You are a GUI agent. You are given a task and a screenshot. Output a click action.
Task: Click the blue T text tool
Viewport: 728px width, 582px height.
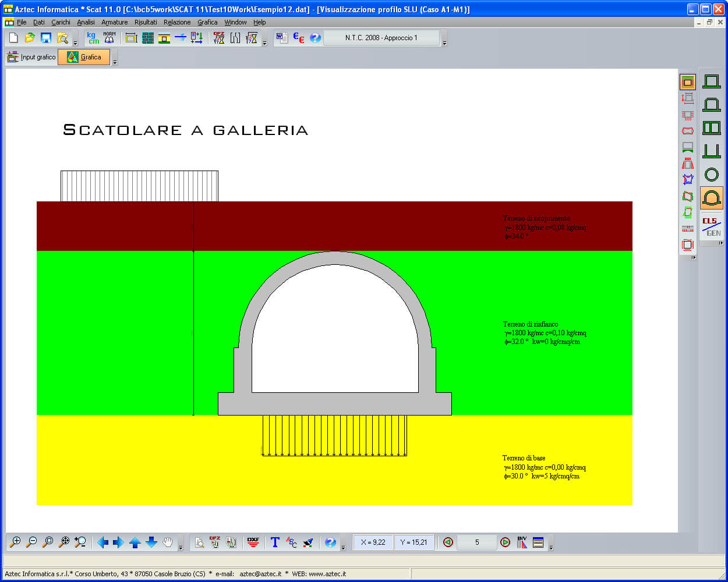[275, 542]
